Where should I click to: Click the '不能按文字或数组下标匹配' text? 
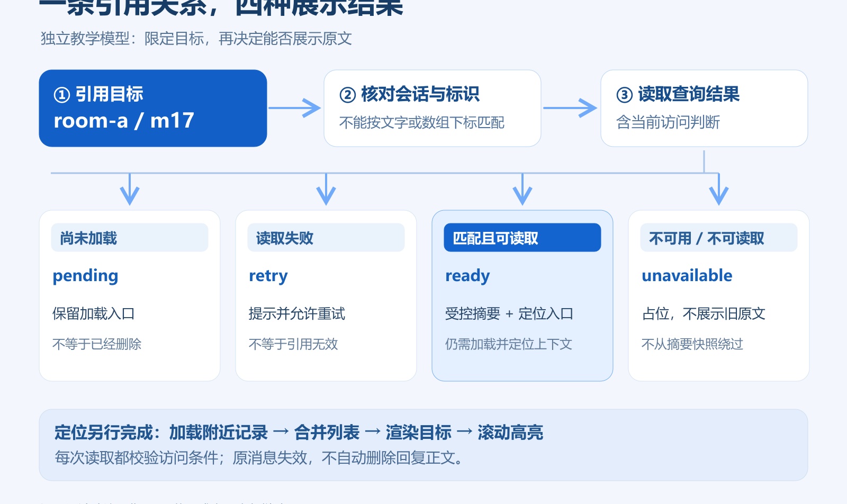[422, 123]
